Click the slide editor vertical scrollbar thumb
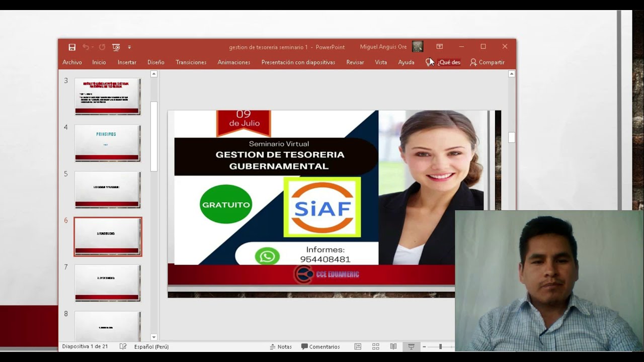This screenshot has width=644, height=362. click(x=512, y=137)
